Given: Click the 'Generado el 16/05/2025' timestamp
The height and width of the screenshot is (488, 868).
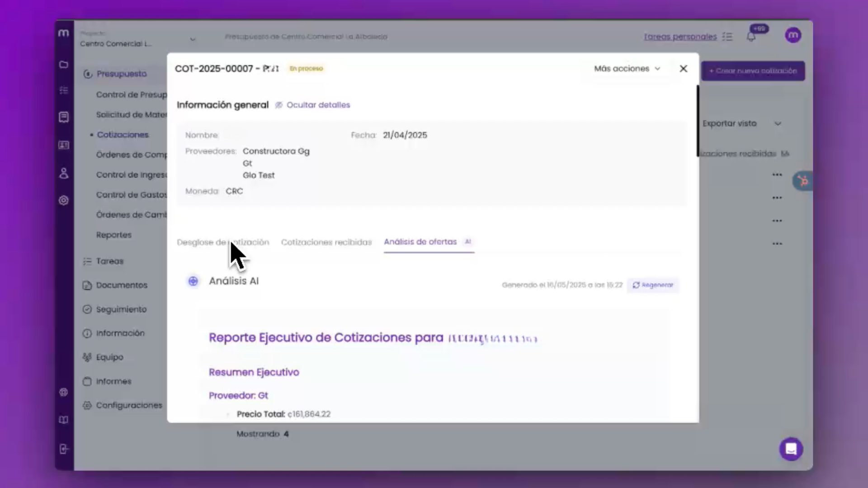Looking at the screenshot, I should (x=562, y=285).
